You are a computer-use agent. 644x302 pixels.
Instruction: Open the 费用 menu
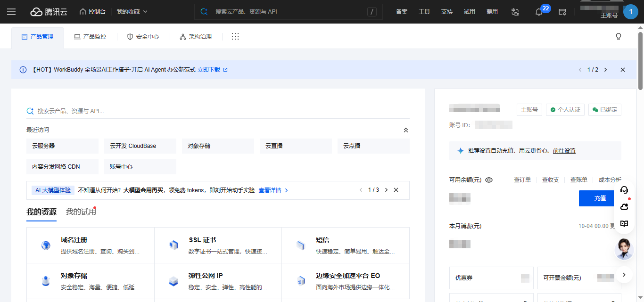click(492, 12)
